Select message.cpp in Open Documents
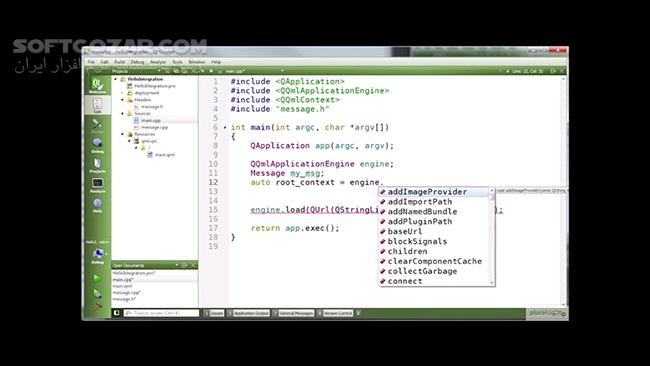The height and width of the screenshot is (366, 650). tap(126, 293)
